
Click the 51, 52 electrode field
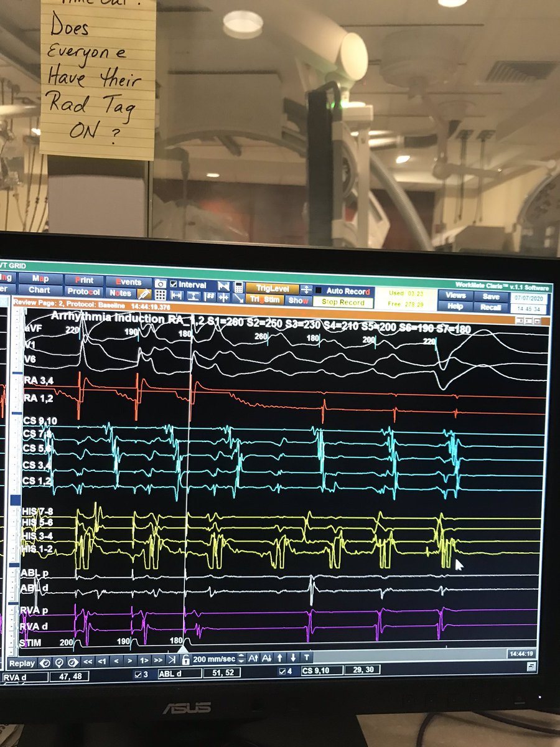[223, 672]
